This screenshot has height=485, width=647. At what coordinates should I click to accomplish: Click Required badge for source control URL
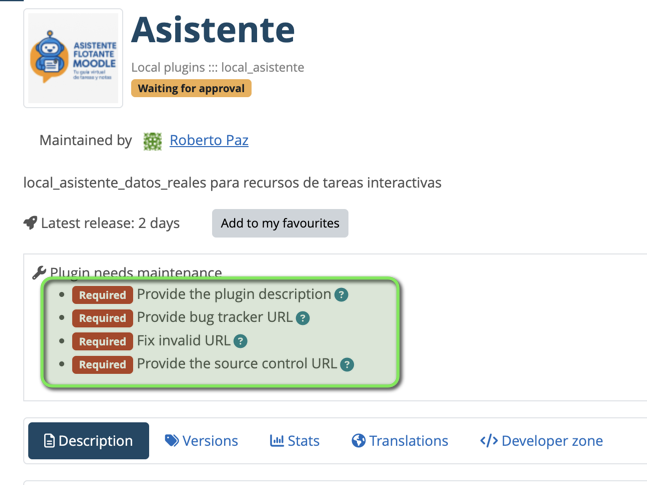coord(102,364)
